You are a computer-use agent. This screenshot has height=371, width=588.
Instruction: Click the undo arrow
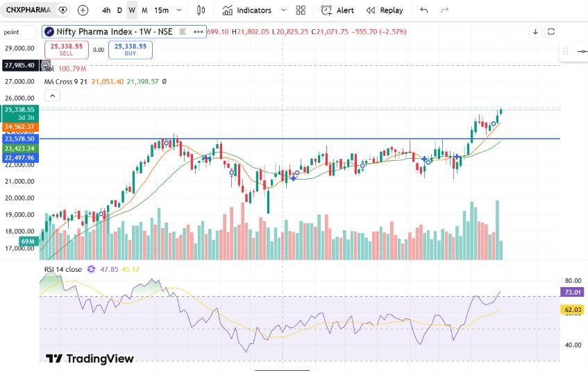point(423,10)
